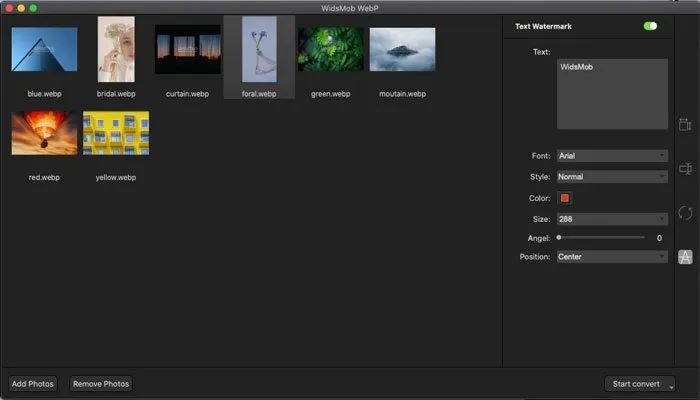
Task: Select the bridal.webp thumbnail
Action: [116, 49]
